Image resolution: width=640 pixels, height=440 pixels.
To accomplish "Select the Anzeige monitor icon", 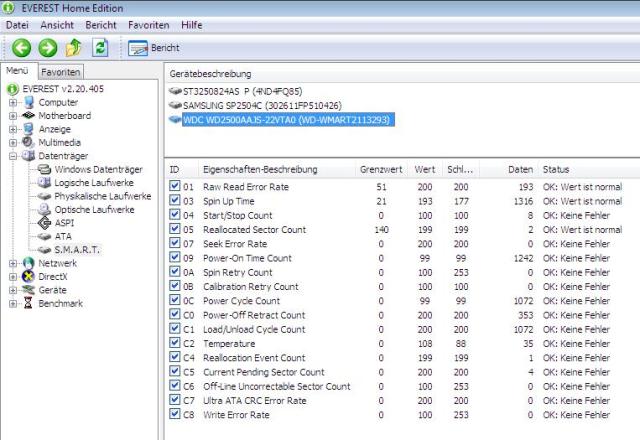I will (x=29, y=129).
